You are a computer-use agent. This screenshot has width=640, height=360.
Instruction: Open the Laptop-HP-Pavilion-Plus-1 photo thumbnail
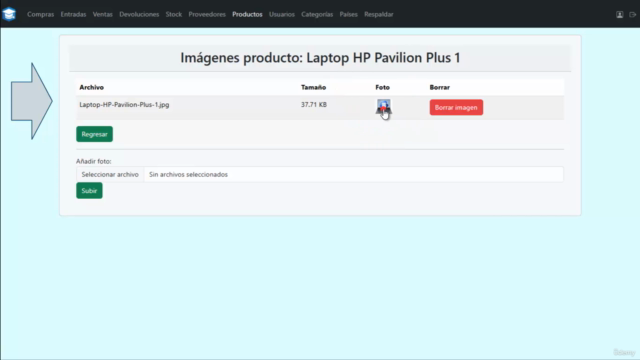(383, 106)
